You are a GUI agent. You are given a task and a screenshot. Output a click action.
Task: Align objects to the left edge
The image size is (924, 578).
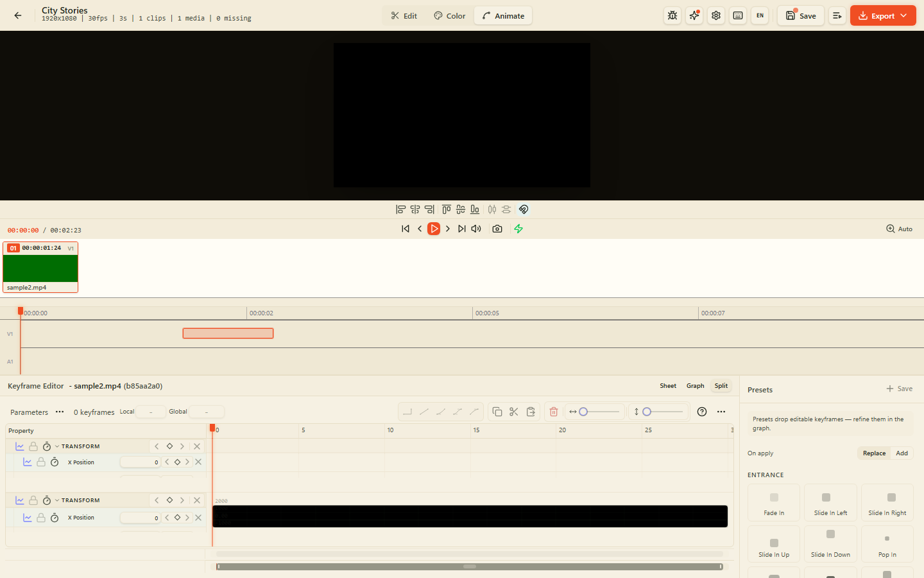click(x=401, y=209)
